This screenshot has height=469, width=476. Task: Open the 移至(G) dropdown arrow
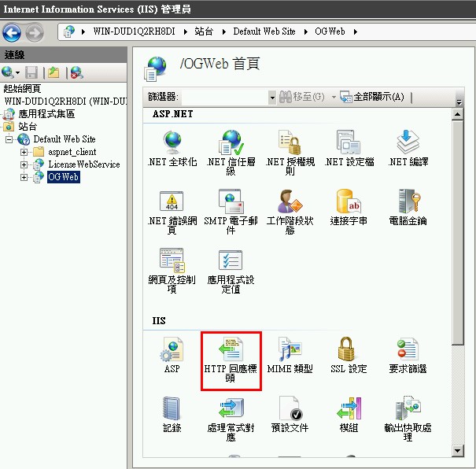click(x=334, y=97)
